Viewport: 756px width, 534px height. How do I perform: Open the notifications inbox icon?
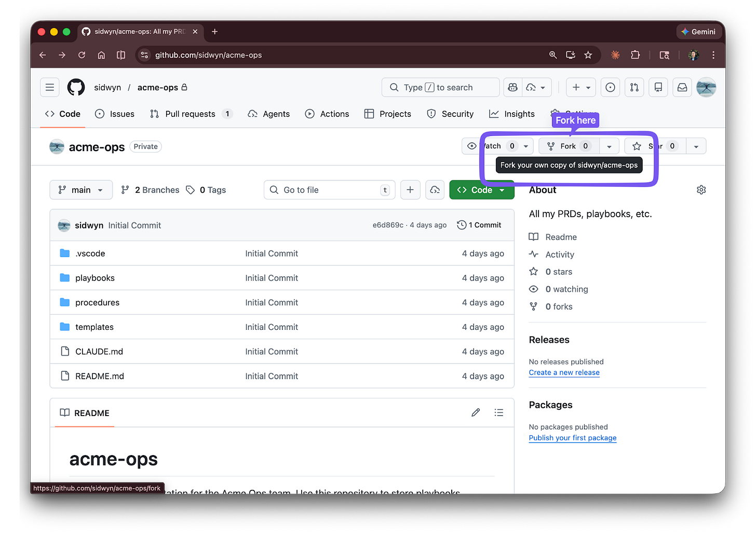682,87
